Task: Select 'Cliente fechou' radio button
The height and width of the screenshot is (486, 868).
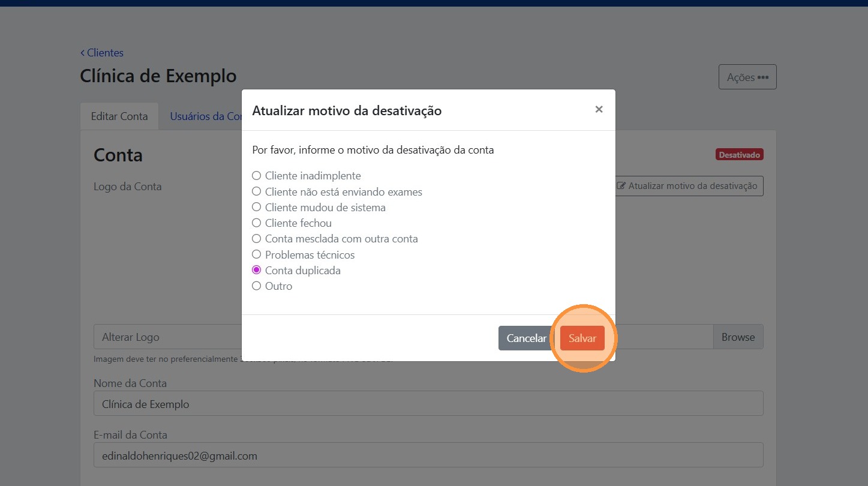Action: pos(257,223)
